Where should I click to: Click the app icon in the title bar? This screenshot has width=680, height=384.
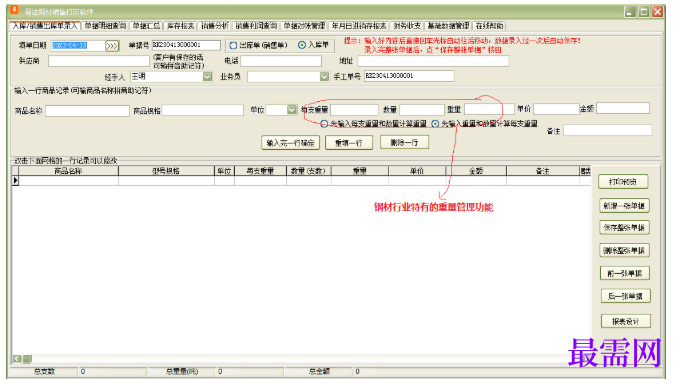[x=15, y=10]
